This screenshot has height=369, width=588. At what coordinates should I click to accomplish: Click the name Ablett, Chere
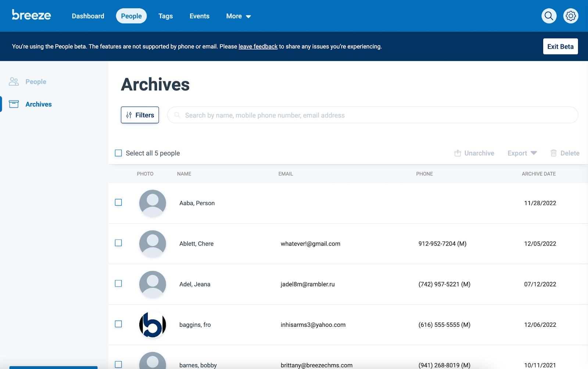point(196,244)
